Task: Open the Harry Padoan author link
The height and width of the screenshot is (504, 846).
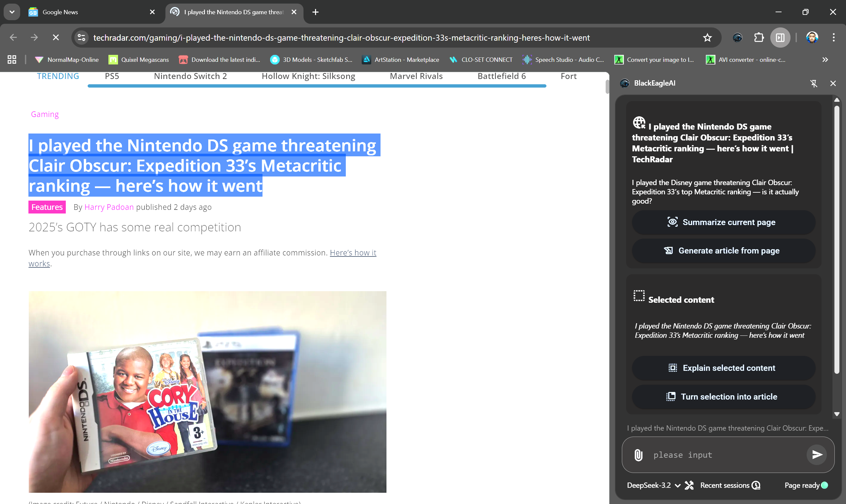Action: (109, 207)
